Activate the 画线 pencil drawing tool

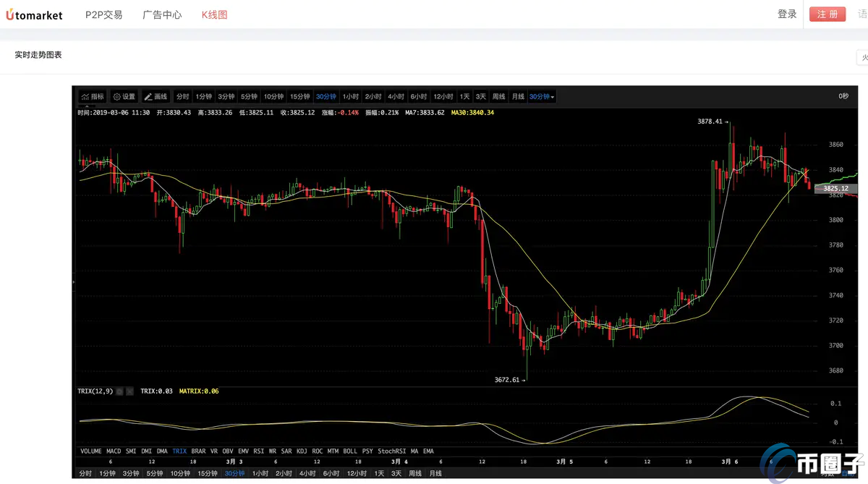[156, 96]
